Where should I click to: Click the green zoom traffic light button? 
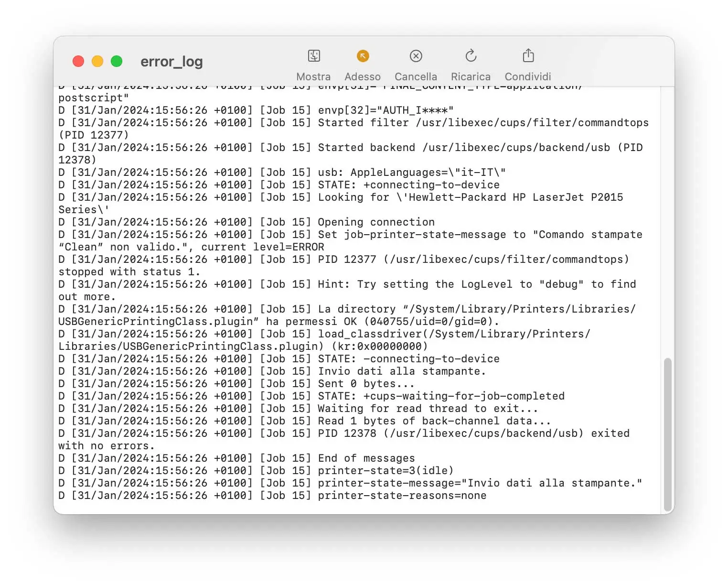117,61
